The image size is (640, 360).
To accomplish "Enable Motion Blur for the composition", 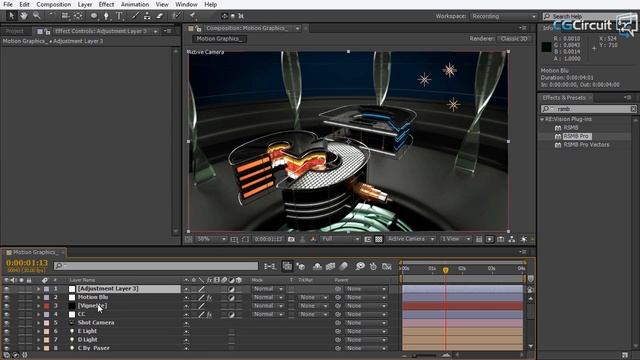I will click(344, 267).
